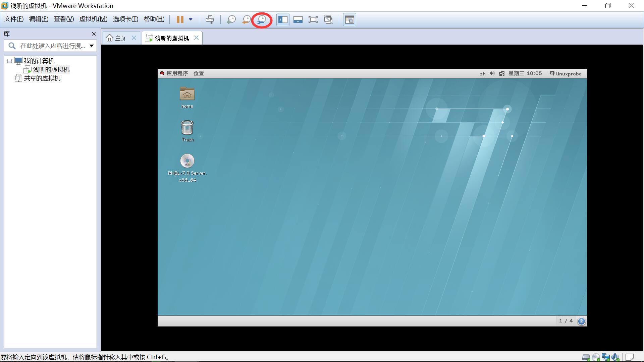Revert the VM to the previous snapshot

point(246,19)
